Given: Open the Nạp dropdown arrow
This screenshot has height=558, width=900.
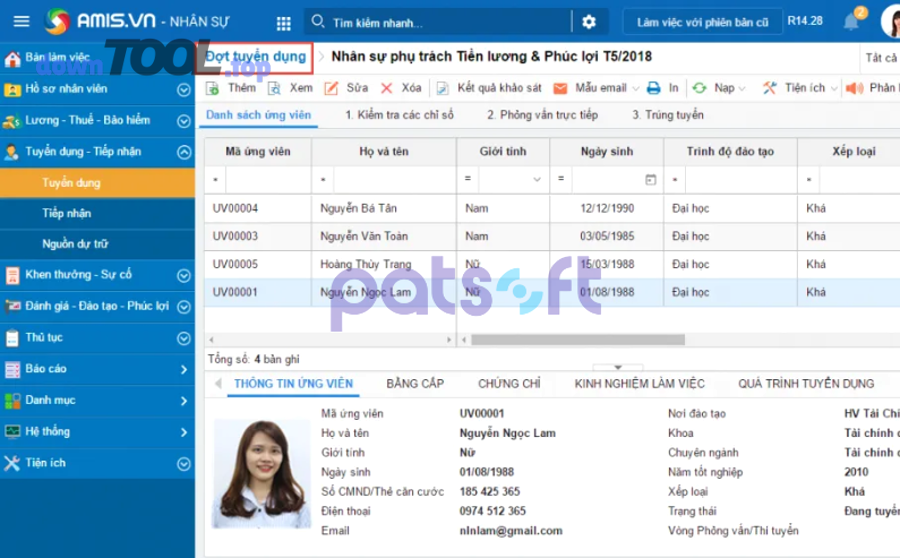Looking at the screenshot, I should click(x=742, y=88).
